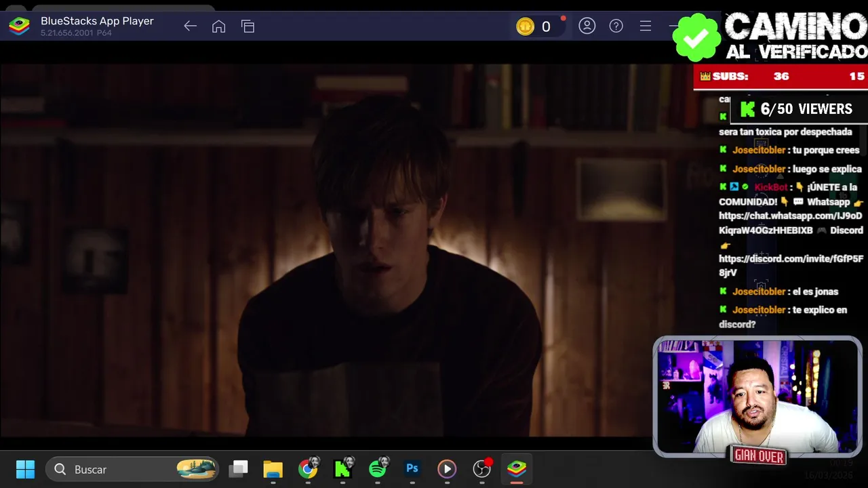Open BlueStacks account profile icon
868x488 pixels.
587,26
